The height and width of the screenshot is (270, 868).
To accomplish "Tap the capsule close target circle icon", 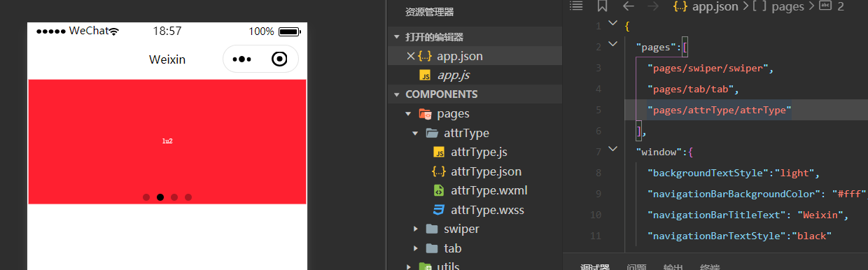I will tap(279, 59).
